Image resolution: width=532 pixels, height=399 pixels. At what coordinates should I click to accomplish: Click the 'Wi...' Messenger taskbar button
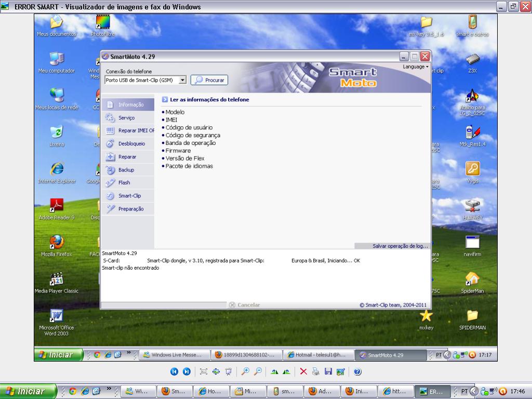[138, 391]
